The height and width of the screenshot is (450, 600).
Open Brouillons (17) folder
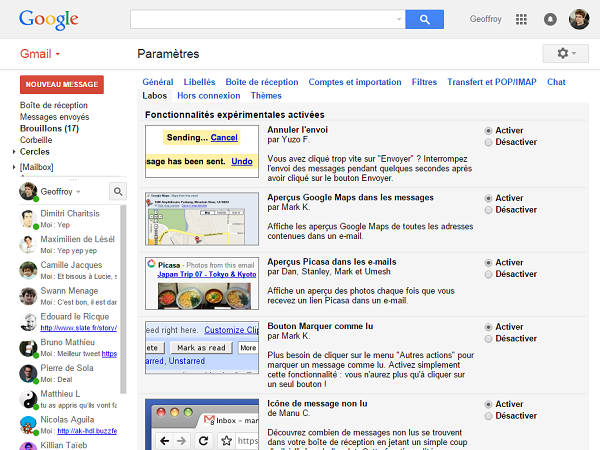pos(49,129)
